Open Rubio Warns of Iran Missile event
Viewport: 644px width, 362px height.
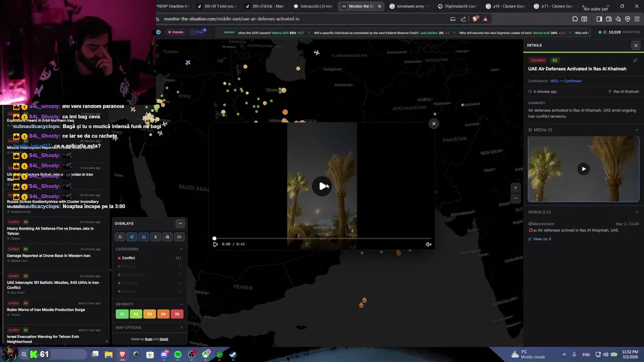pyautogui.click(x=54, y=309)
